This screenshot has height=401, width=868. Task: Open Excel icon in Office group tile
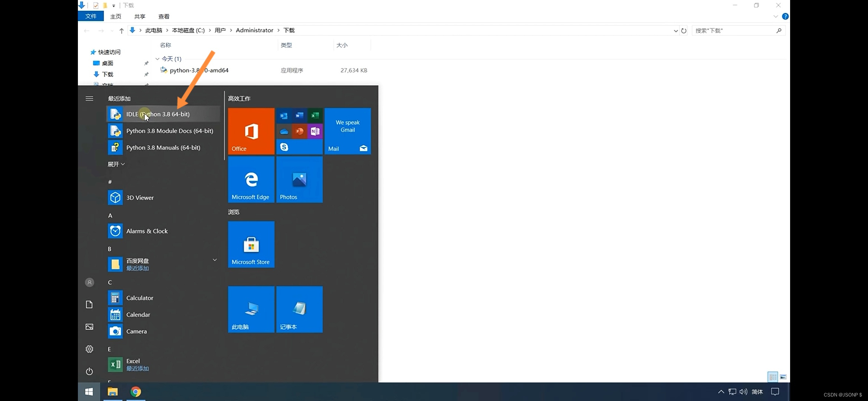tap(315, 115)
